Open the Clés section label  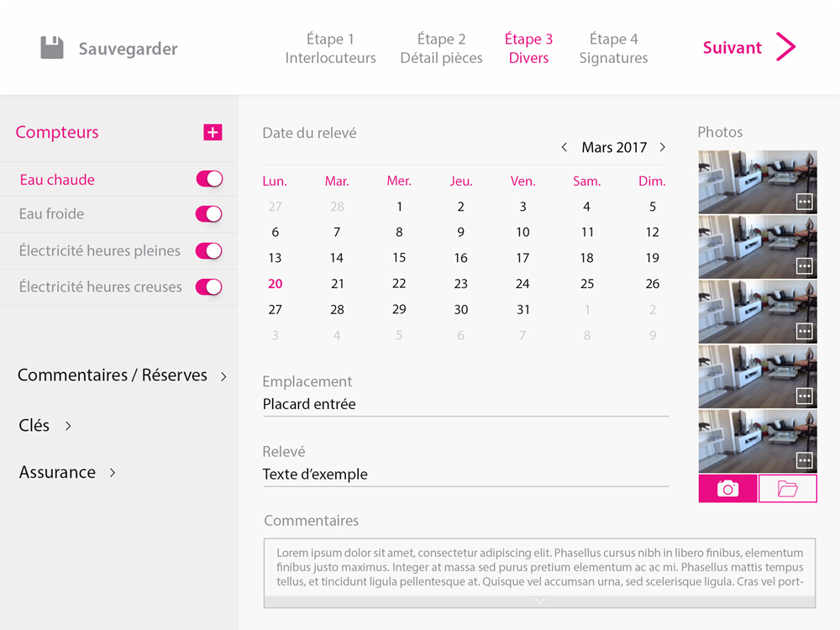pyautogui.click(x=34, y=425)
